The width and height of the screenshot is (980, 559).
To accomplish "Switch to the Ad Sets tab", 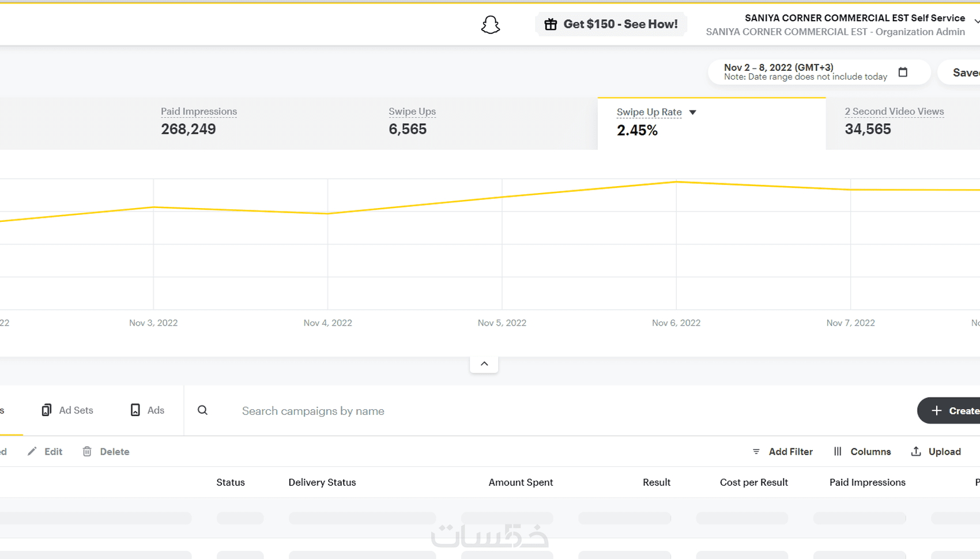I will pos(67,410).
